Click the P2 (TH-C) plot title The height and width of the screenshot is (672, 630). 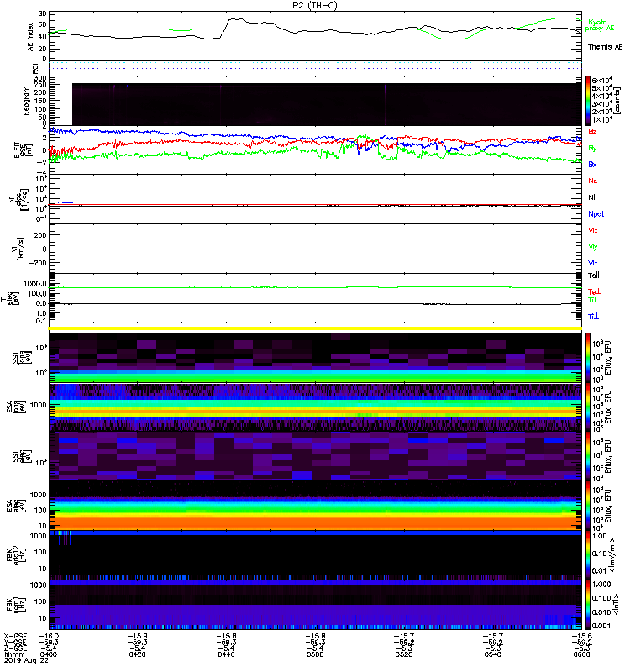pos(314,5)
